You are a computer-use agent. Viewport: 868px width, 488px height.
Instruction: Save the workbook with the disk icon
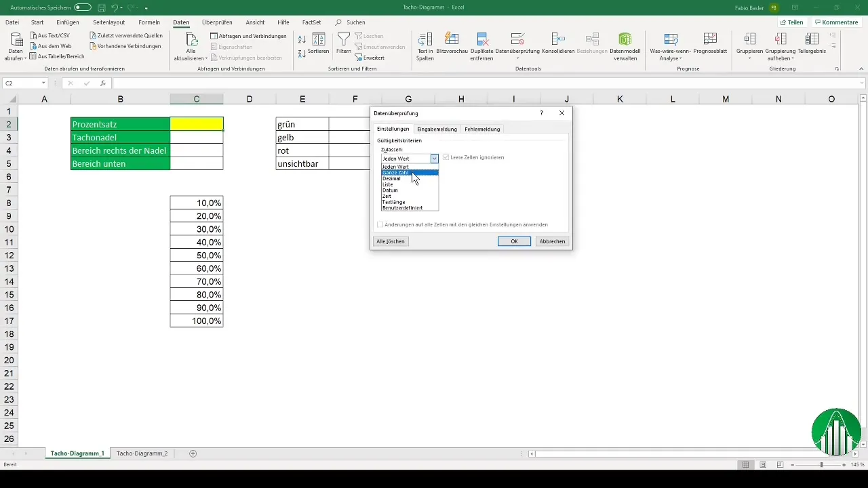click(101, 7)
